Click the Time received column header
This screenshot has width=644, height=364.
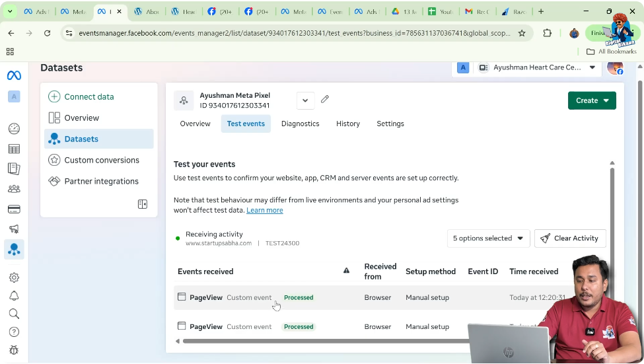[534, 272]
